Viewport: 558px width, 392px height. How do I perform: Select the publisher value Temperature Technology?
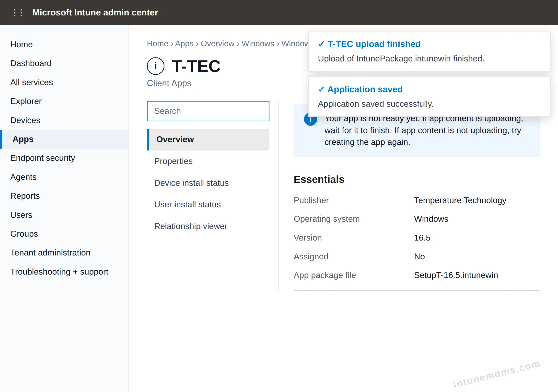tap(460, 200)
